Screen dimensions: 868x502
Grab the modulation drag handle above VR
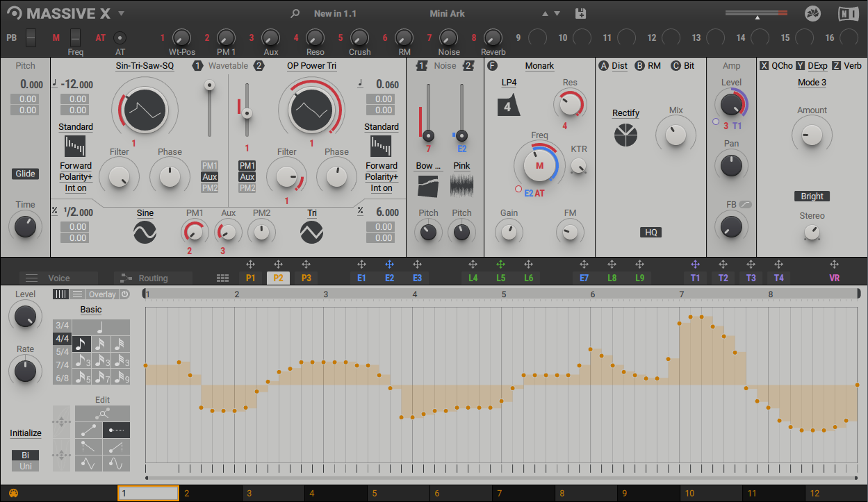click(x=834, y=265)
